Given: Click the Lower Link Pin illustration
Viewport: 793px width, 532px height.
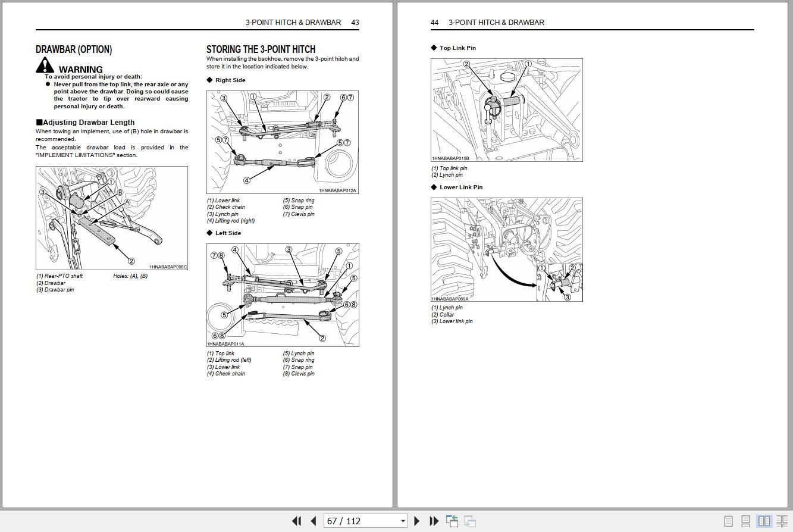Looking at the screenshot, I should click(506, 248).
